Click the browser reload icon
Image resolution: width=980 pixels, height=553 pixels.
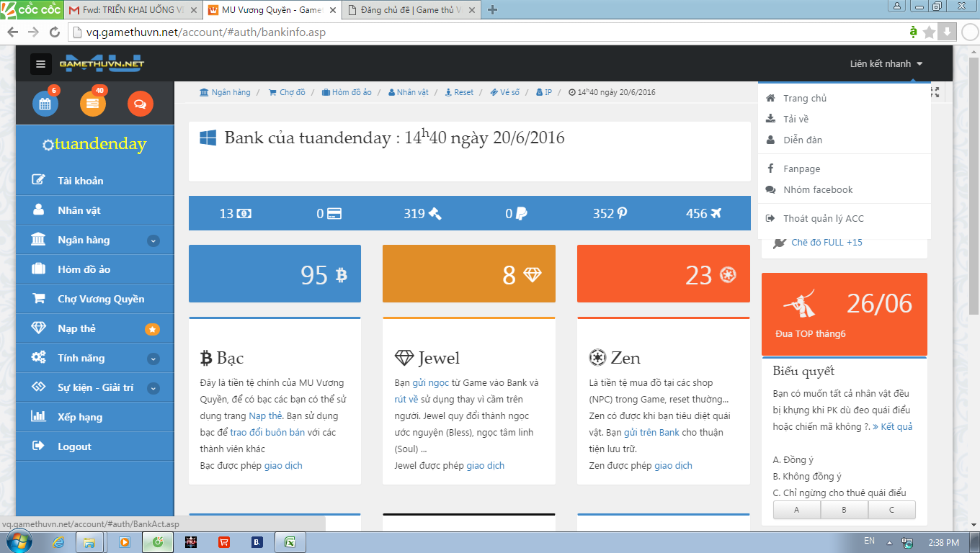54,32
